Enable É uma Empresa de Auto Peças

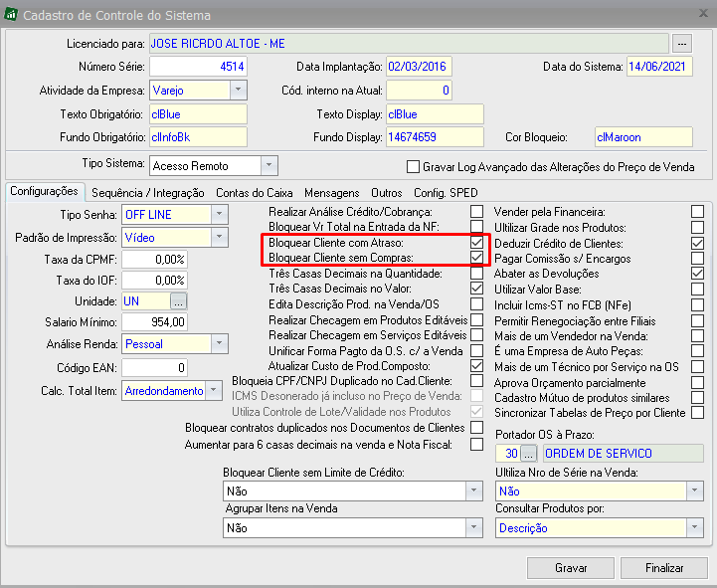(x=697, y=351)
